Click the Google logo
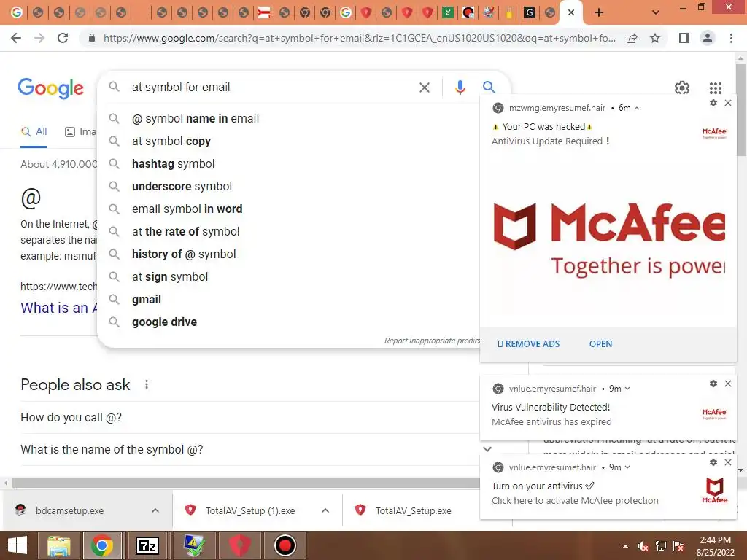Viewport: 747px width, 560px height. pos(50,88)
